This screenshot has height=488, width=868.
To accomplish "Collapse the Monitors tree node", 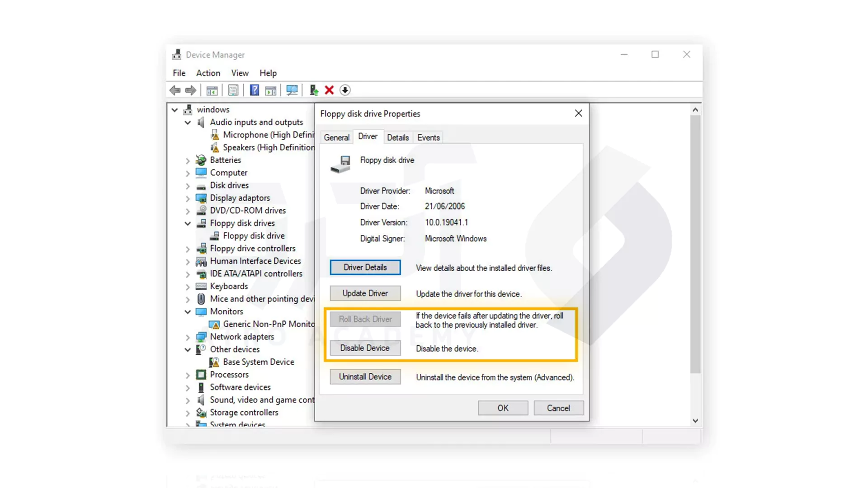I will (188, 312).
